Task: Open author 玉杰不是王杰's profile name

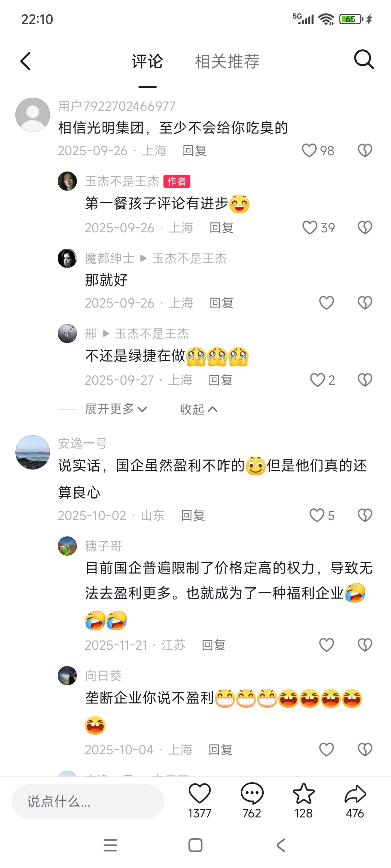Action: pyautogui.click(x=122, y=181)
